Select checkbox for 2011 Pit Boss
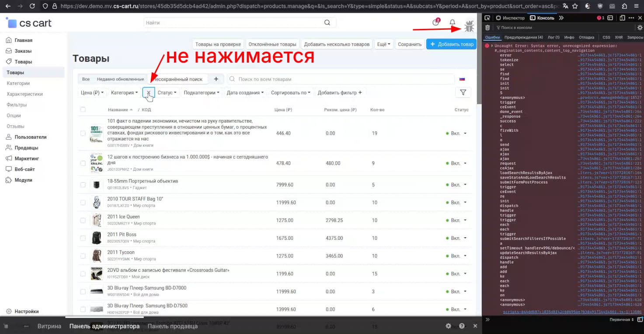This screenshot has height=334, width=644. click(x=83, y=238)
